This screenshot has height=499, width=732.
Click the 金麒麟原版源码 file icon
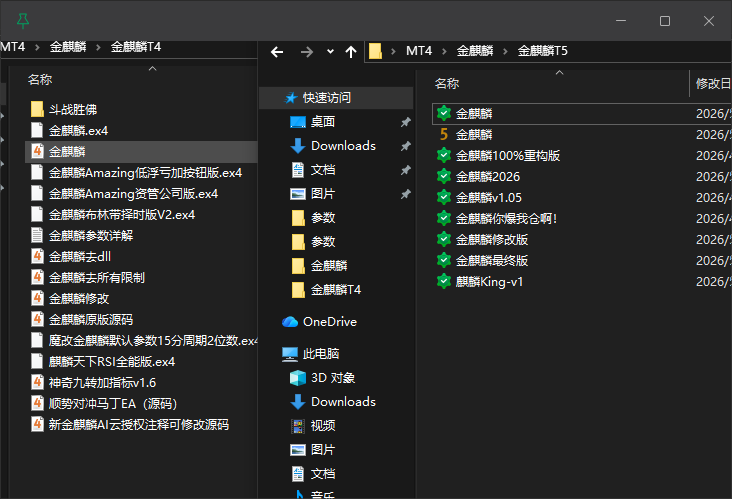click(37, 319)
